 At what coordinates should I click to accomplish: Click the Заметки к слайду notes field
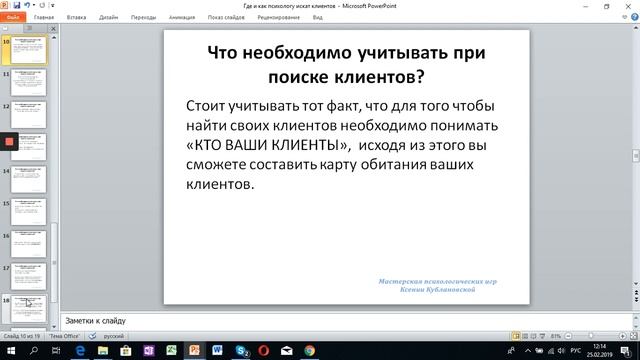pyautogui.click(x=346, y=321)
